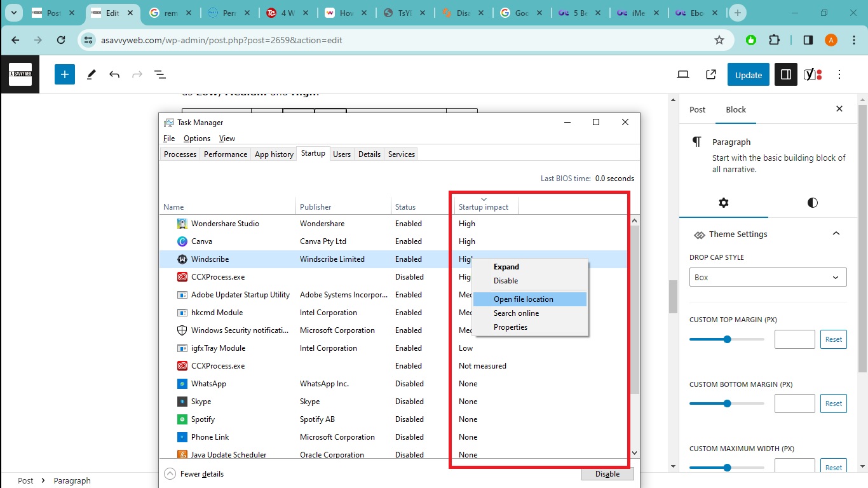This screenshot has height=488, width=868.
Task: Select the pencil Tools icon
Action: click(91, 74)
